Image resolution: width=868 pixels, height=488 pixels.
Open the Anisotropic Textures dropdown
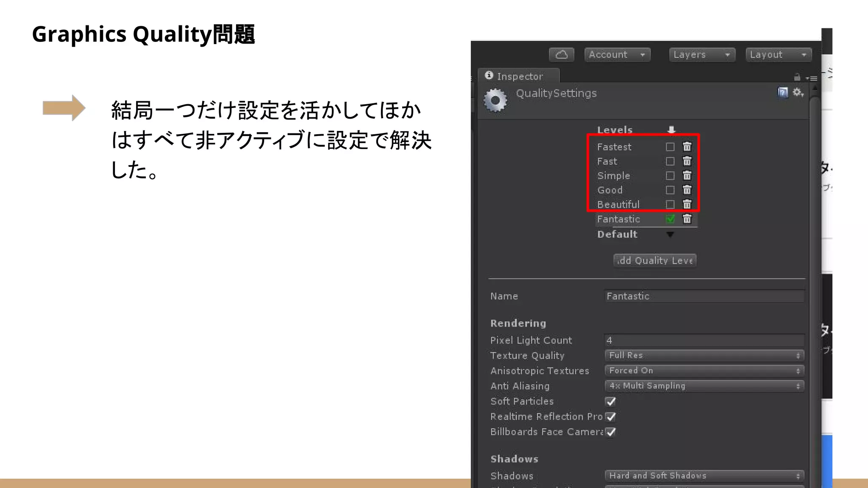(704, 371)
